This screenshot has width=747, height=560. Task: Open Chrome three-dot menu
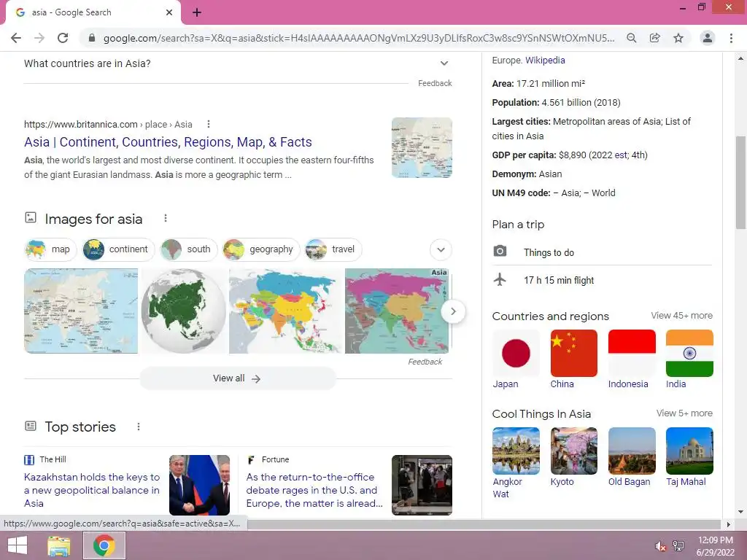pyautogui.click(x=731, y=38)
